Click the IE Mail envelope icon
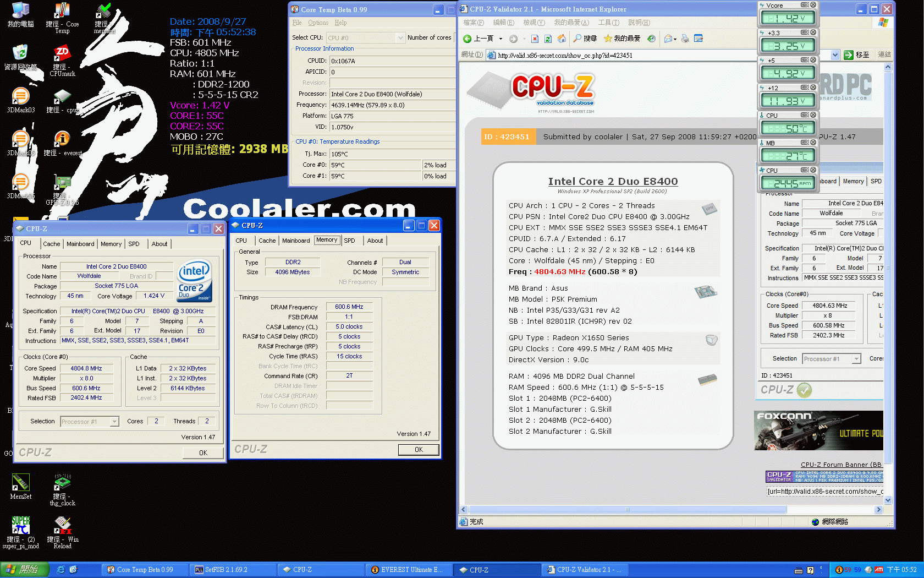Viewport: 924px width, 578px height. 668,39
